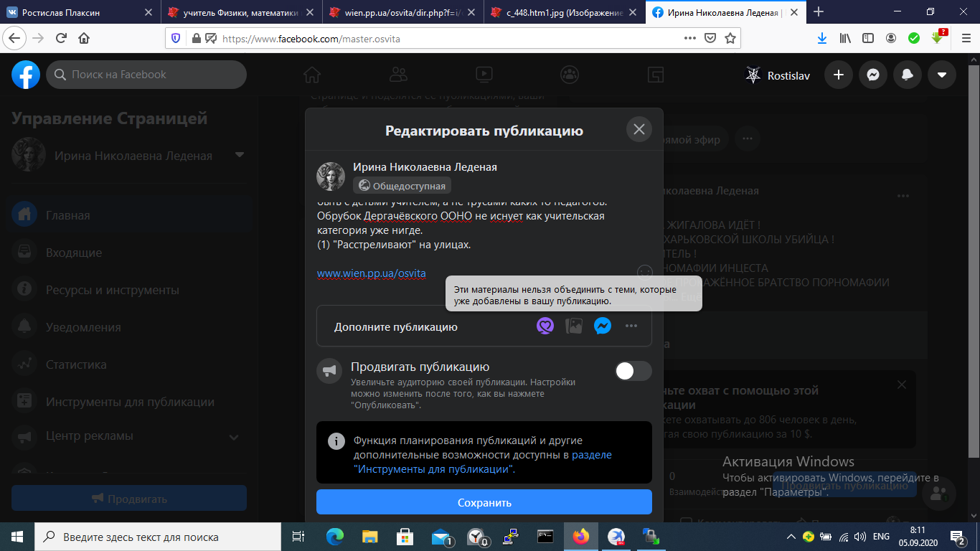Viewport: 980px width, 551px height.
Task: Open notifications bell in top bar
Action: click(908, 75)
